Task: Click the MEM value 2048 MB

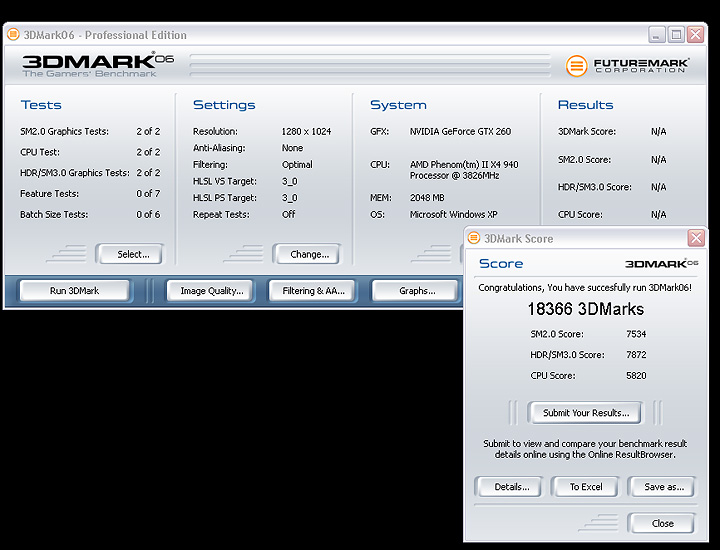Action: point(427,198)
